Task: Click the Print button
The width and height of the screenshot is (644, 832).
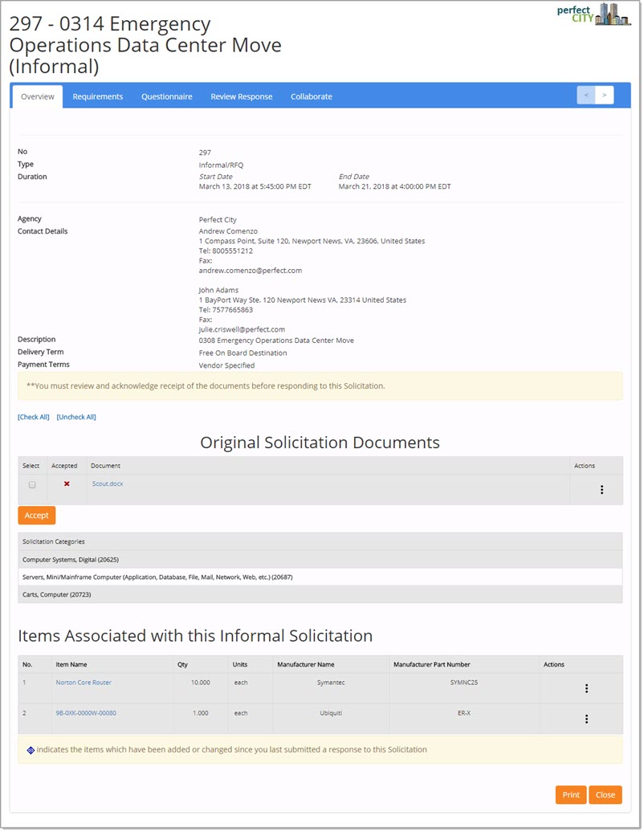Action: [571, 795]
